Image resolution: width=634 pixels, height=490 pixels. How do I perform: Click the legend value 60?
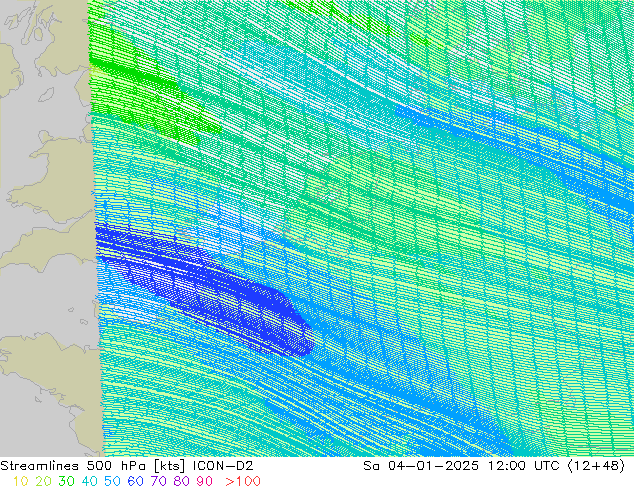[135, 481]
